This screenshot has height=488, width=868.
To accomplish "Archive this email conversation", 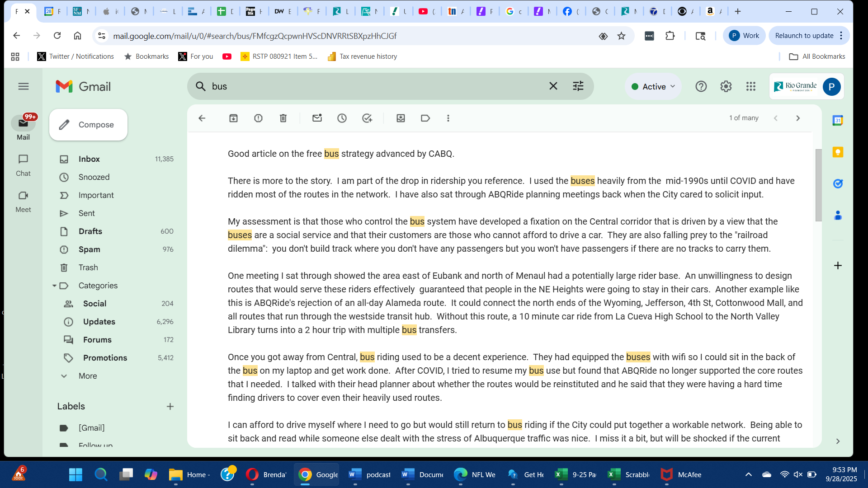I will [x=233, y=118].
